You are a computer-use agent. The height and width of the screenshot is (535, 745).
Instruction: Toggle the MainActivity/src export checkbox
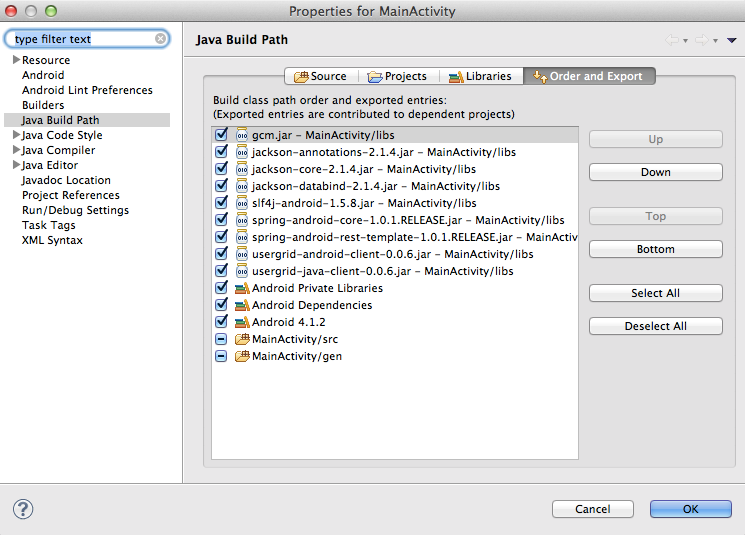tap(221, 339)
